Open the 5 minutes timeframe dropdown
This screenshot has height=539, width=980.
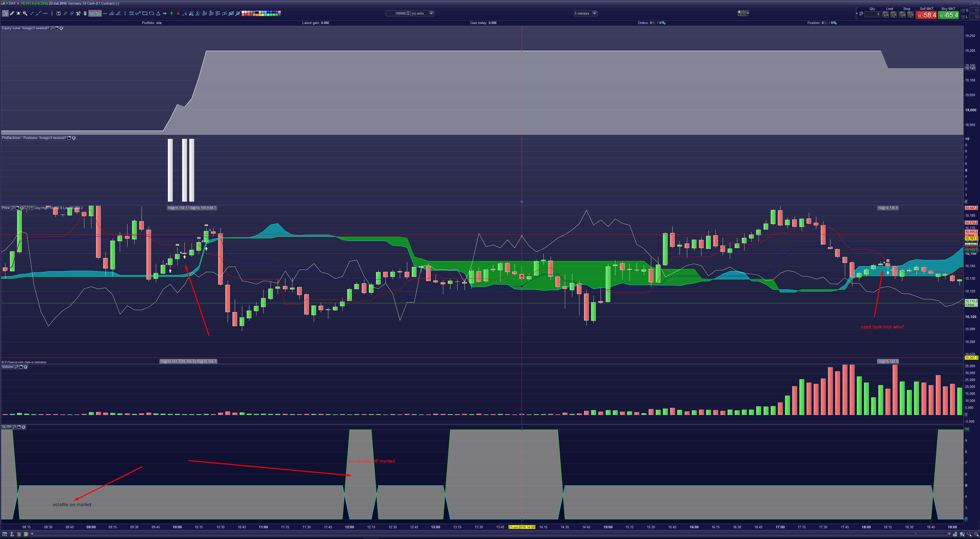[595, 13]
